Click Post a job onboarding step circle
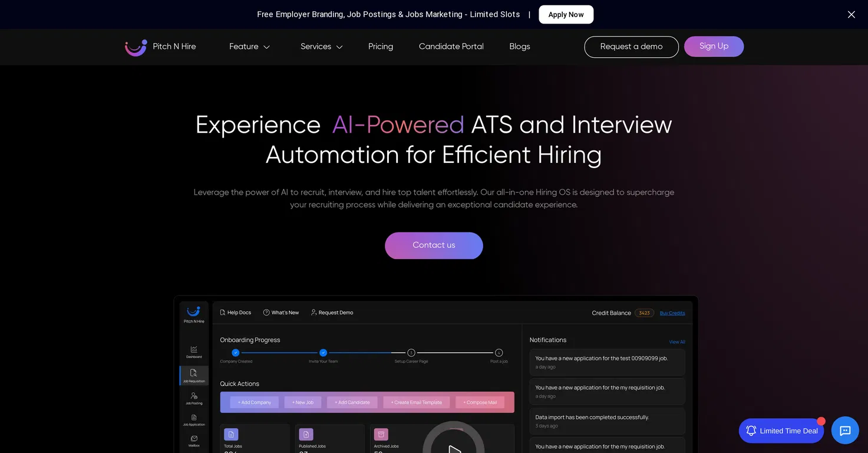The image size is (868, 453). [x=499, y=353]
